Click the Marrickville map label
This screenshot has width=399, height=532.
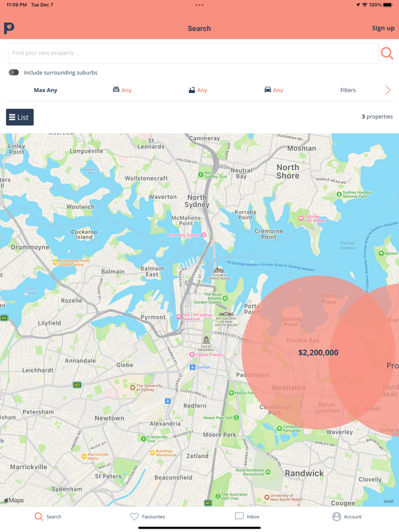point(28,467)
